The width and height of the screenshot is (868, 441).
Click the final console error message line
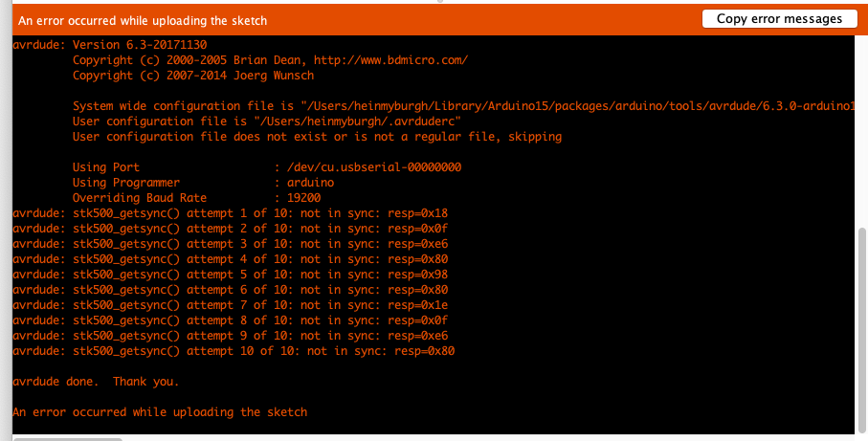(x=160, y=412)
